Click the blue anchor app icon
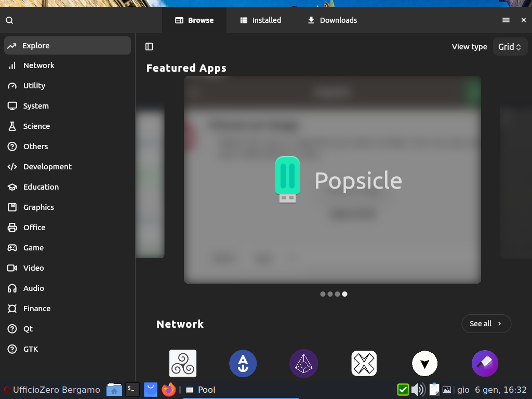 243,363
